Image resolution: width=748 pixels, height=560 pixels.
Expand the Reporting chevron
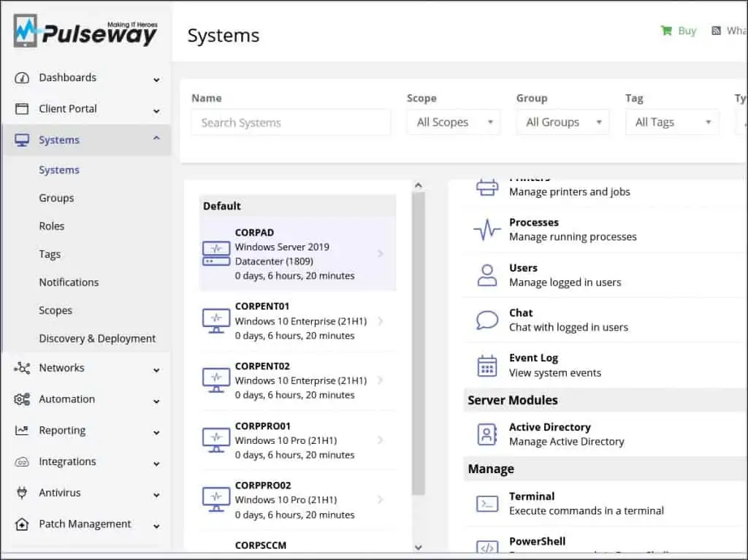[156, 433]
